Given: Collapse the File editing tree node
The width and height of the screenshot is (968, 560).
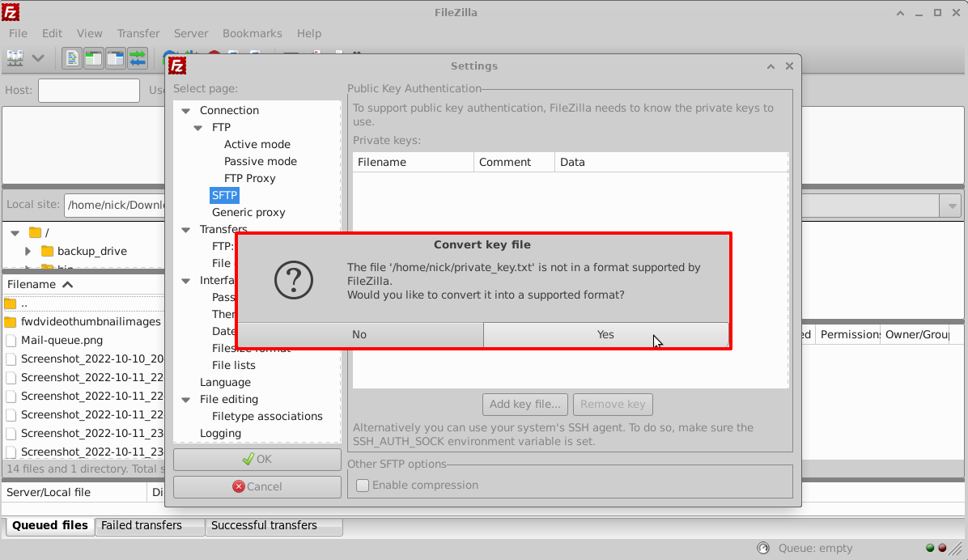Looking at the screenshot, I should tap(186, 400).
